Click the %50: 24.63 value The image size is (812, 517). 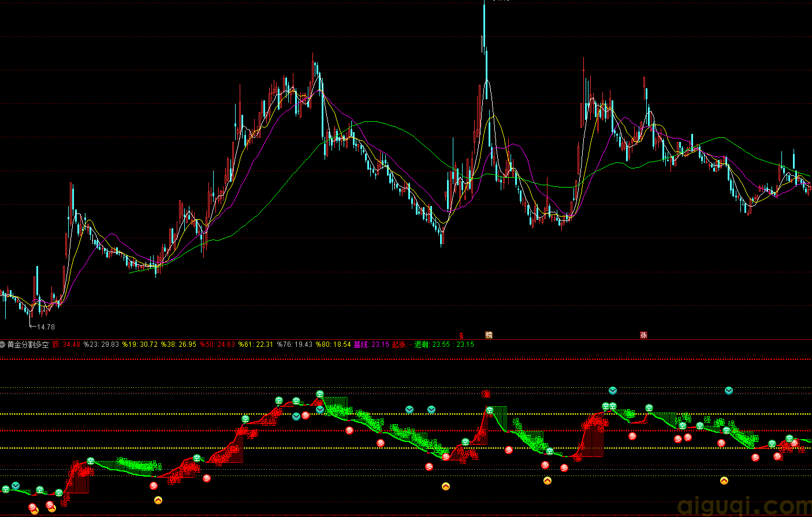tap(217, 344)
